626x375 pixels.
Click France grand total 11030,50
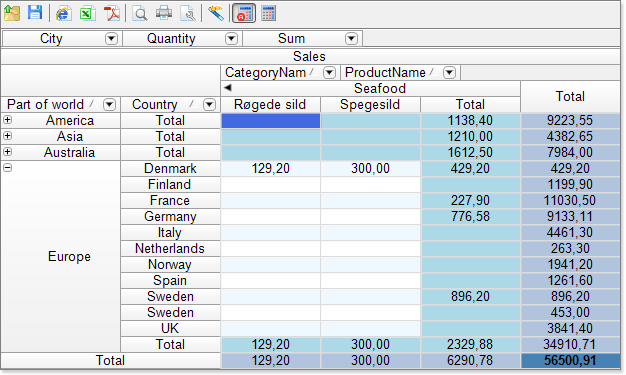point(570,200)
